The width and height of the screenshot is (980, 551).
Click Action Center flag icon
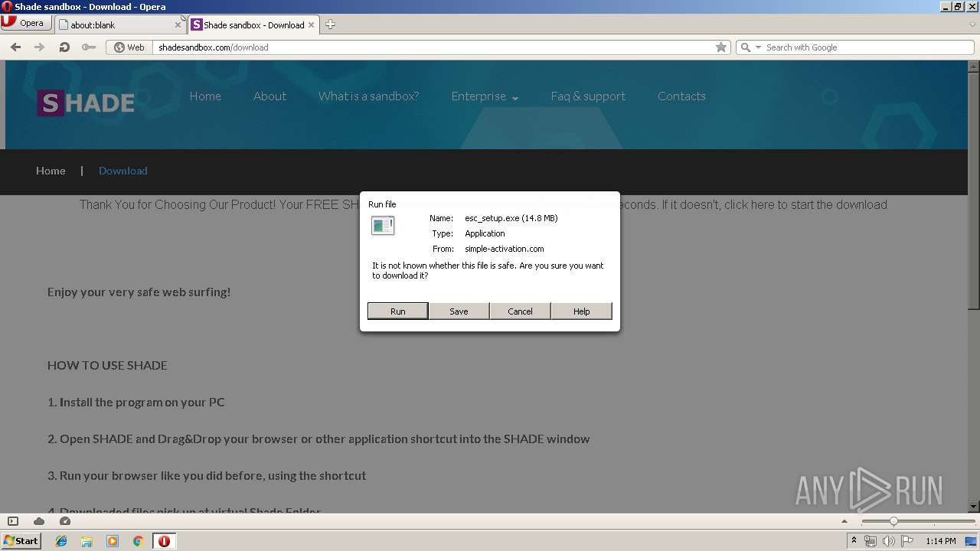point(907,541)
